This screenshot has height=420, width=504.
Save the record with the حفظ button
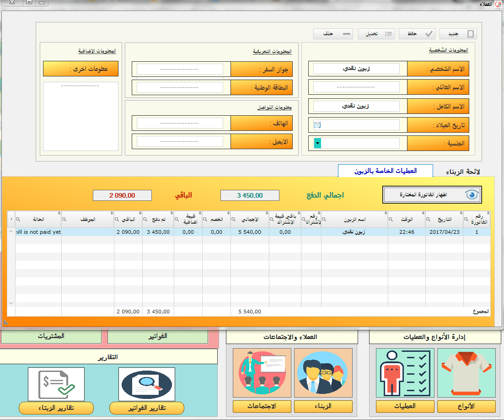(416, 33)
